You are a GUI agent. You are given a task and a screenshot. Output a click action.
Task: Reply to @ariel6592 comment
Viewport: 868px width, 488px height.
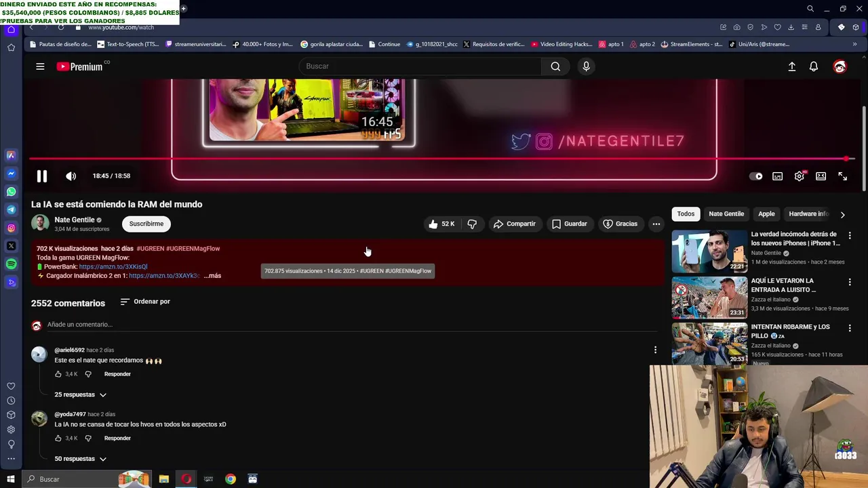[x=117, y=374]
